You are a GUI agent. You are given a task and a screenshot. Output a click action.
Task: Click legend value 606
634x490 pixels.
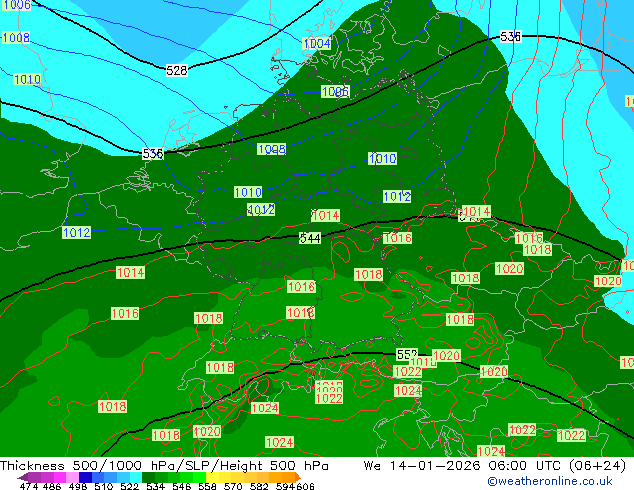(x=305, y=486)
